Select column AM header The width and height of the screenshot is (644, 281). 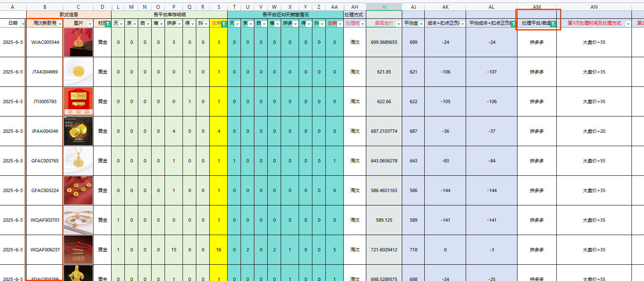[x=537, y=7]
